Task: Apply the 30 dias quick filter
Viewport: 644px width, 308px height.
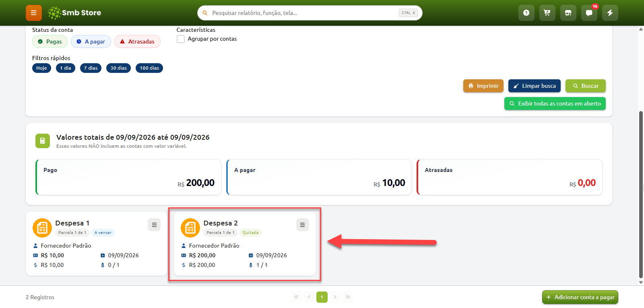Action: [x=118, y=68]
